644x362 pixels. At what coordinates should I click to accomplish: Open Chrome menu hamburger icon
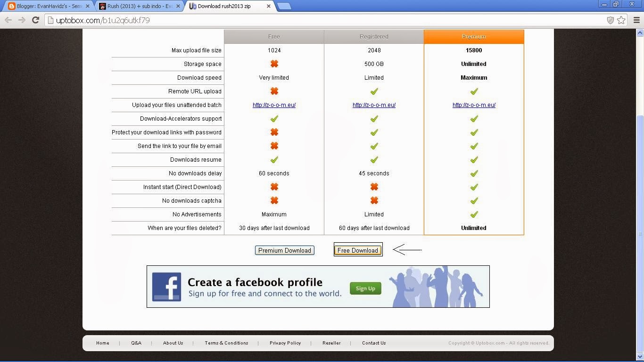pos(636,20)
